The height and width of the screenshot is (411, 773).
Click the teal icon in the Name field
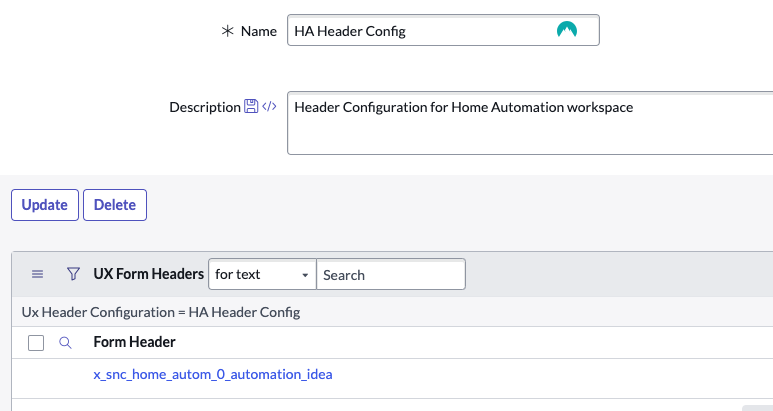pos(567,30)
